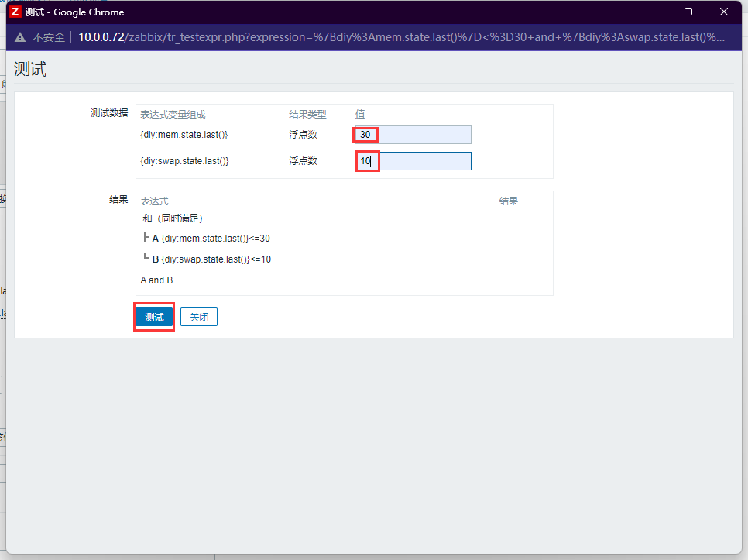The image size is (748, 560).
Task: Click the 表达式 column header in results
Action: pos(154,201)
